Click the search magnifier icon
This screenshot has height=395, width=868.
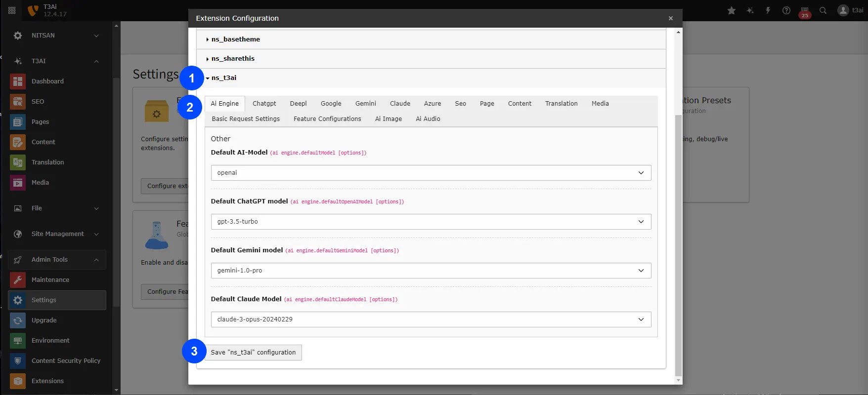click(x=823, y=10)
